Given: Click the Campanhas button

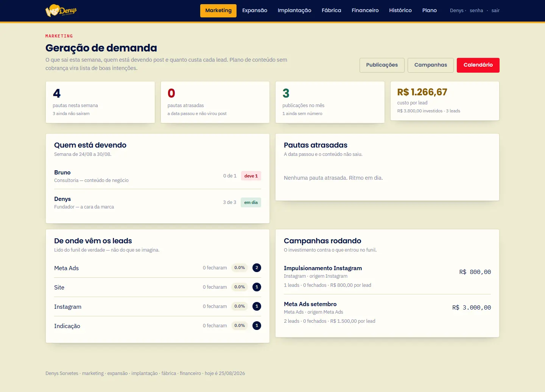Looking at the screenshot, I should pyautogui.click(x=431, y=65).
